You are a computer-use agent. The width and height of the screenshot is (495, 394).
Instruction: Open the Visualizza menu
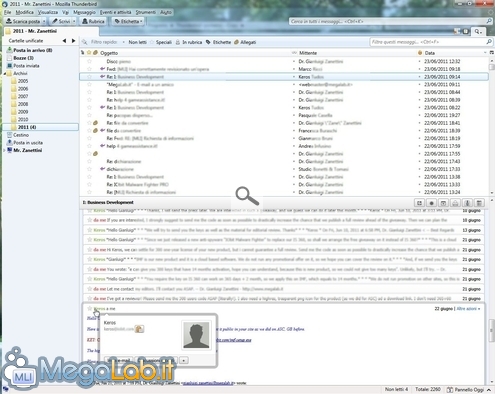point(48,12)
